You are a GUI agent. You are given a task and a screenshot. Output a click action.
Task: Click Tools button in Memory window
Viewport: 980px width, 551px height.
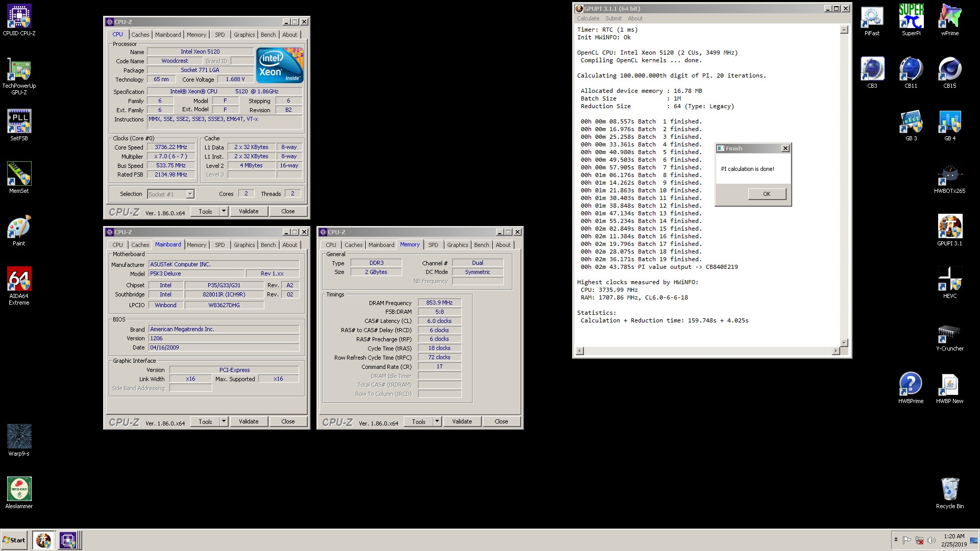pos(419,421)
